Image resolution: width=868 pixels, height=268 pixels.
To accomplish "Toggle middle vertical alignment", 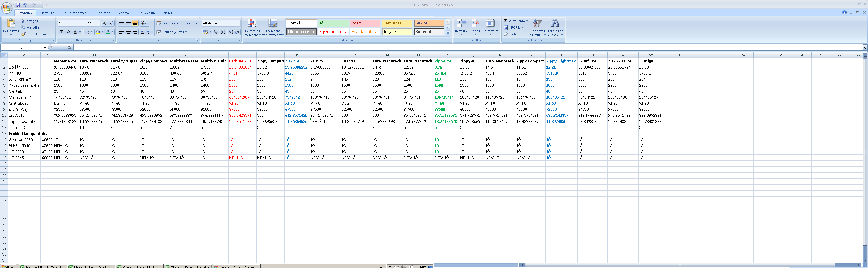I will pos(128,23).
